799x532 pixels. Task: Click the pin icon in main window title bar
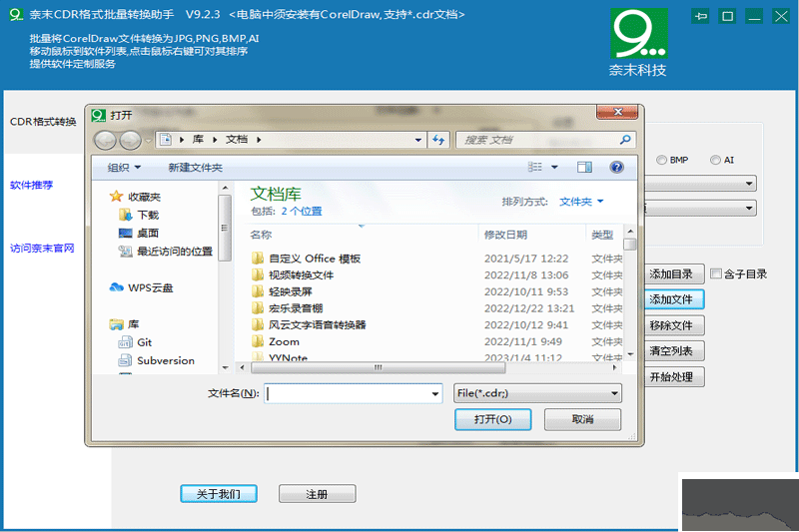pos(701,16)
